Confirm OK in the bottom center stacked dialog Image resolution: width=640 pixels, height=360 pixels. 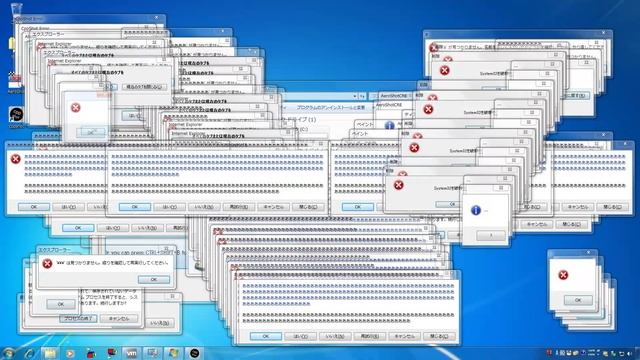(266, 336)
